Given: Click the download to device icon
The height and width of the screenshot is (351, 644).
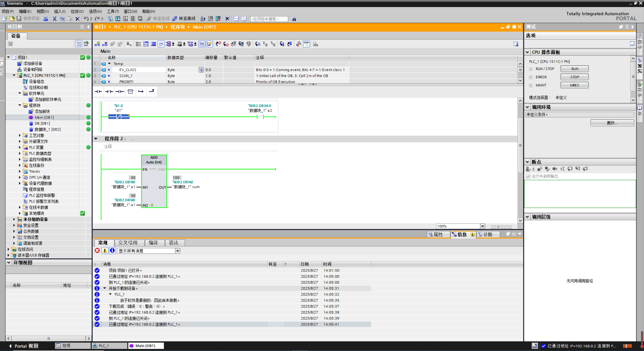Looking at the screenshot, I should click(x=118, y=19).
